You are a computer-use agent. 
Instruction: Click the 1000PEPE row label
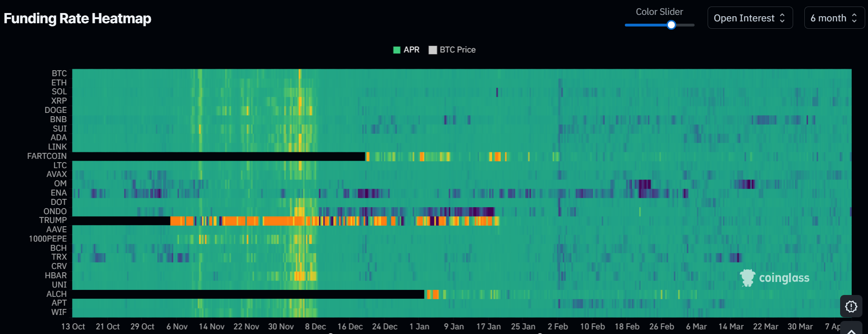pos(48,239)
